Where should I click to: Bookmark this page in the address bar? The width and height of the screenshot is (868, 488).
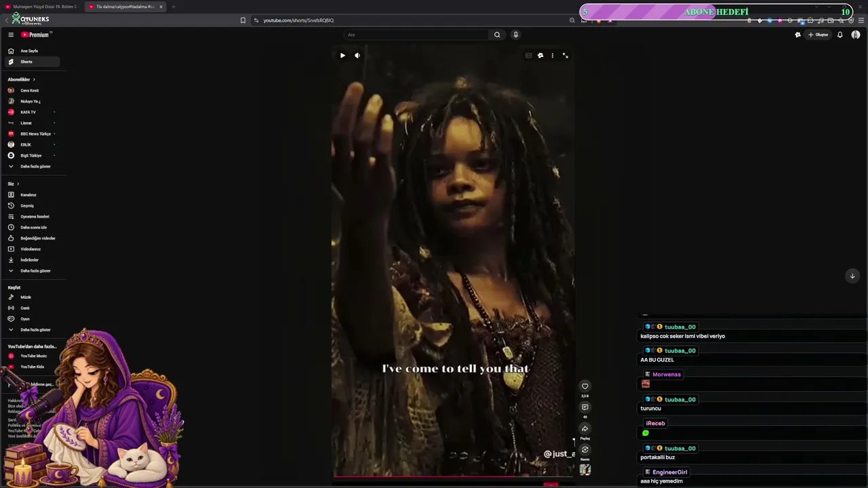243,20
